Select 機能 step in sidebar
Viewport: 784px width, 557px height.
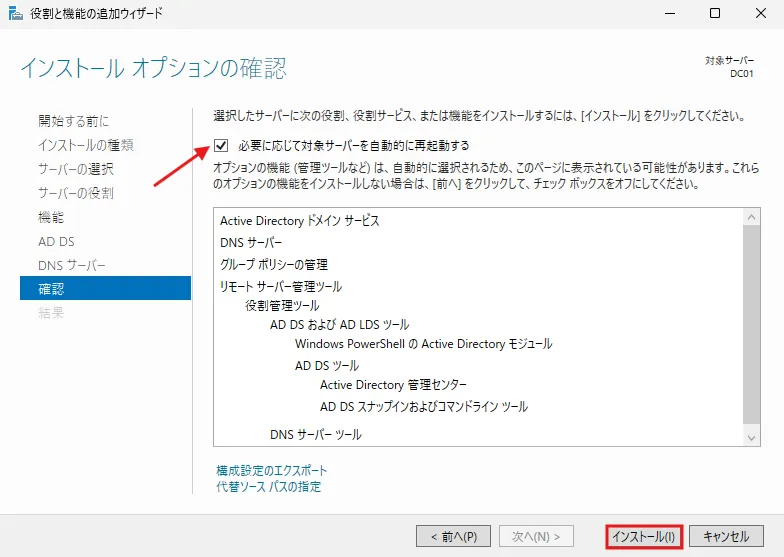[51, 217]
